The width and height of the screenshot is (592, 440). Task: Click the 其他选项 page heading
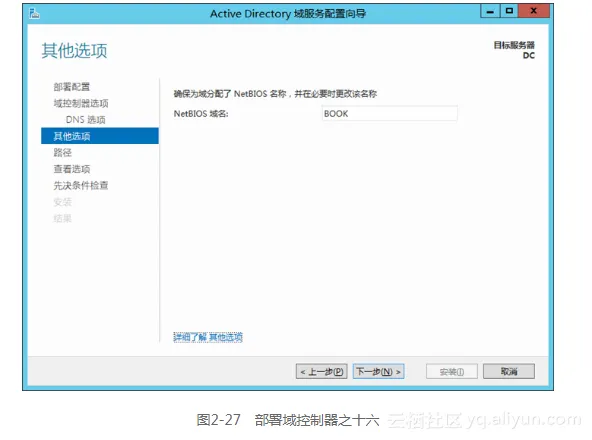(74, 51)
